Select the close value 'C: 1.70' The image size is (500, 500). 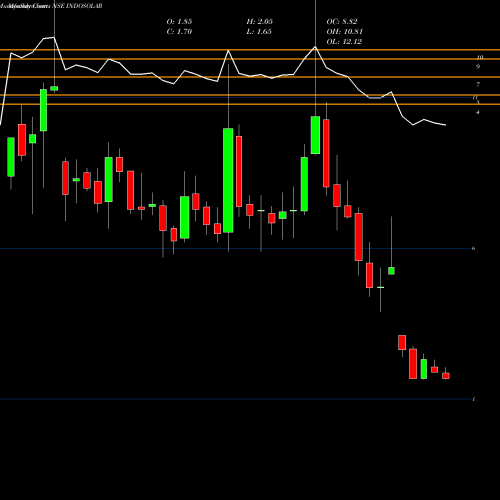179,32
